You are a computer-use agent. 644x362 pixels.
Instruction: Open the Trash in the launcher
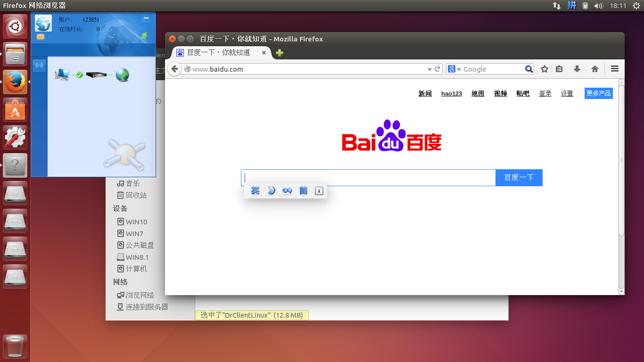pyautogui.click(x=15, y=347)
